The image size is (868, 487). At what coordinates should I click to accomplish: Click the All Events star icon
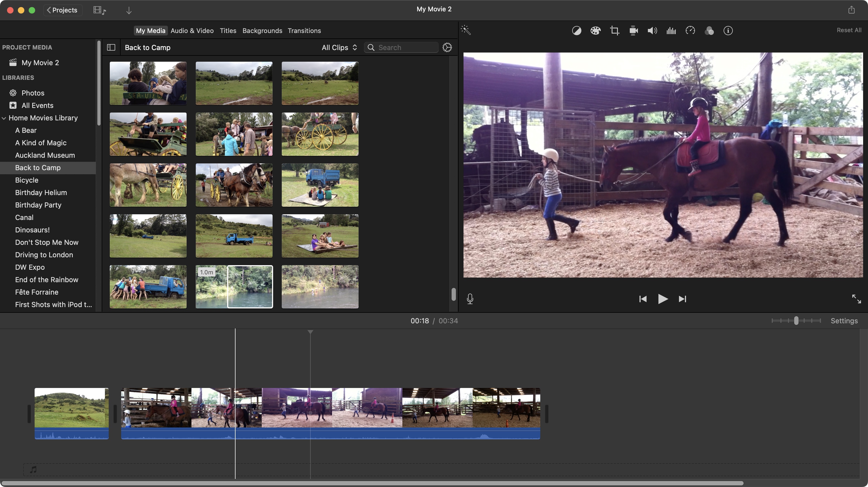pyautogui.click(x=13, y=105)
